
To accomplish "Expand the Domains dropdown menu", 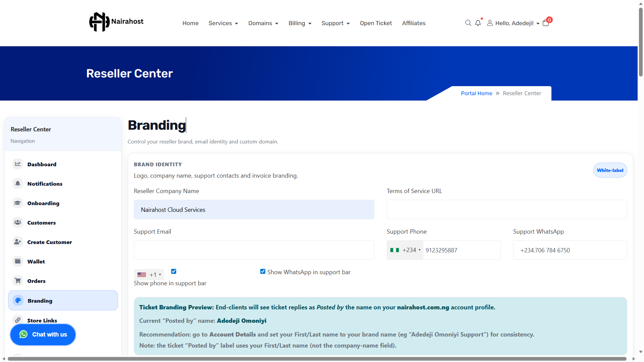I will point(263,23).
